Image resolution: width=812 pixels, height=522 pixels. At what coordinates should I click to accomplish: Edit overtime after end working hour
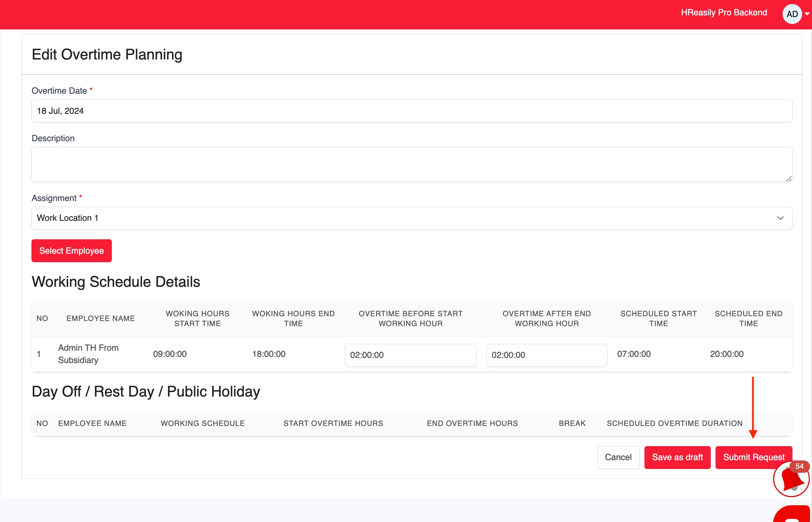click(x=546, y=355)
